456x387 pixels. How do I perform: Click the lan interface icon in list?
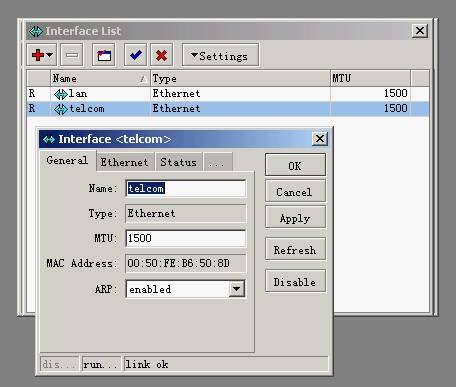[x=61, y=94]
